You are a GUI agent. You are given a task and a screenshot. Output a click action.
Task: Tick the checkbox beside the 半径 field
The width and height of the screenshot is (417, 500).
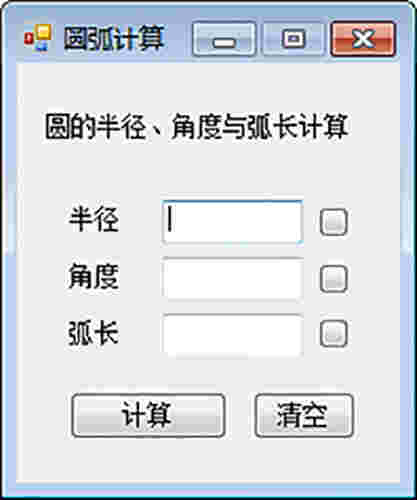[333, 222]
